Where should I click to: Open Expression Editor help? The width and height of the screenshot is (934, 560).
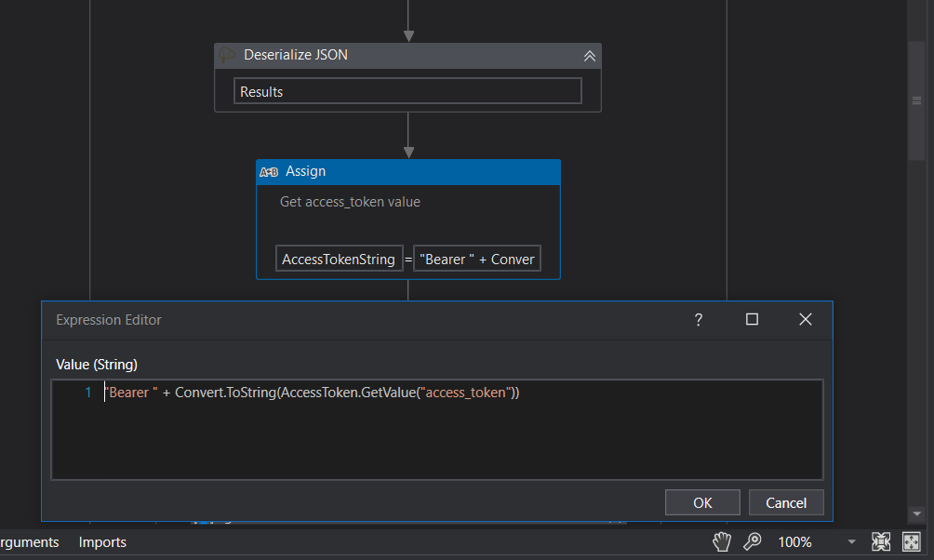click(698, 320)
